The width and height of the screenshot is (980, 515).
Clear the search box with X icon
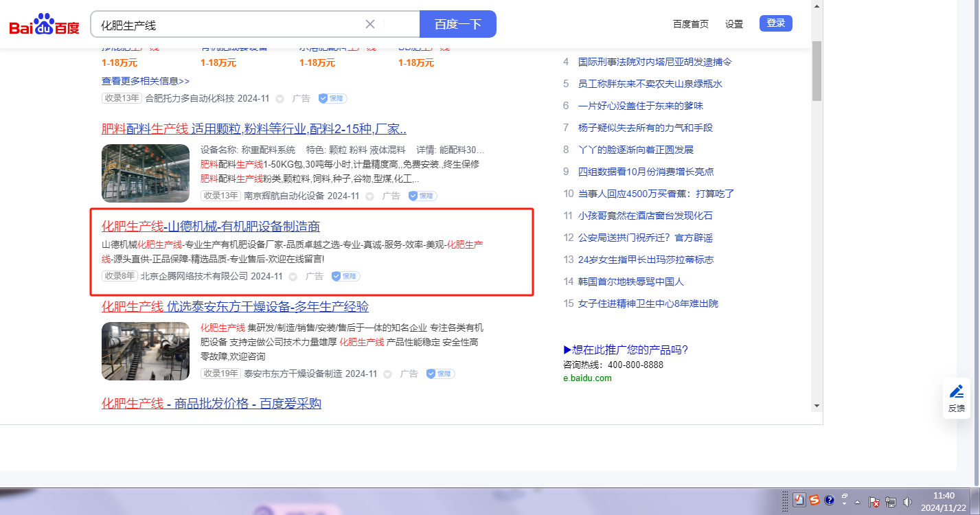coord(370,24)
